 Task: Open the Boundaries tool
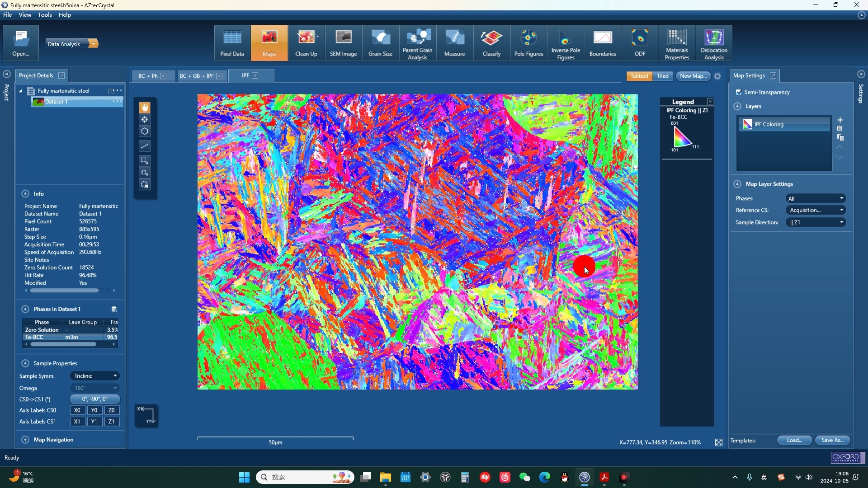click(x=603, y=43)
